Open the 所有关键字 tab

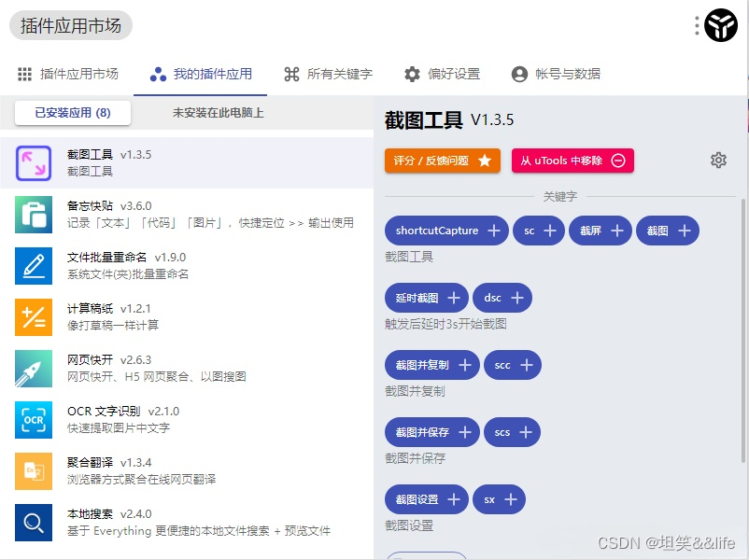pos(328,74)
